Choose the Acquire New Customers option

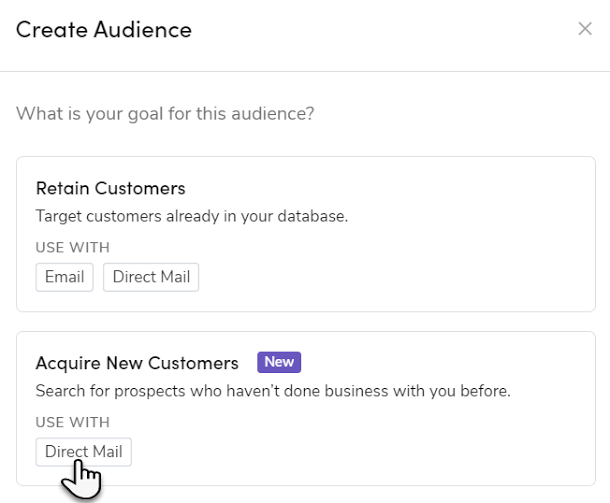click(x=305, y=408)
